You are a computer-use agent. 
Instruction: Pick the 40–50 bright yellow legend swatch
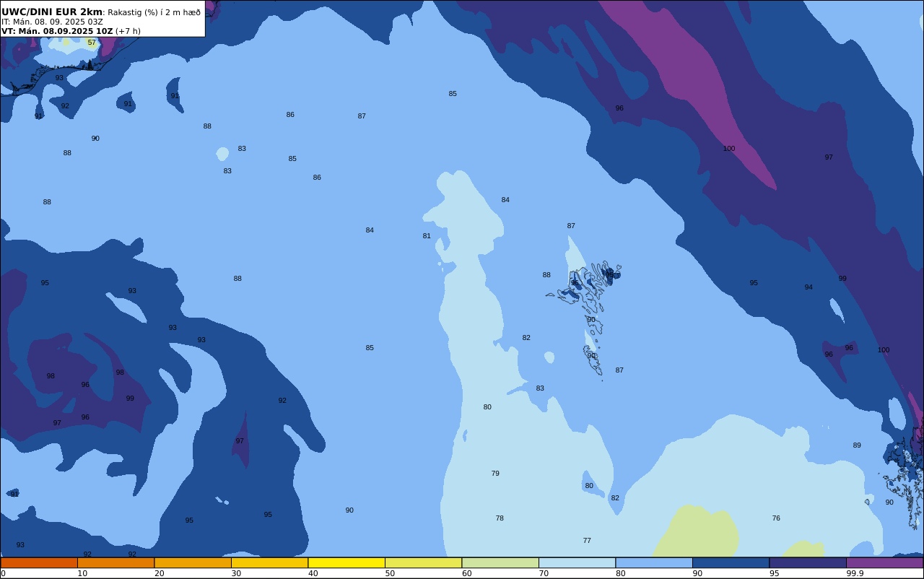click(346, 562)
